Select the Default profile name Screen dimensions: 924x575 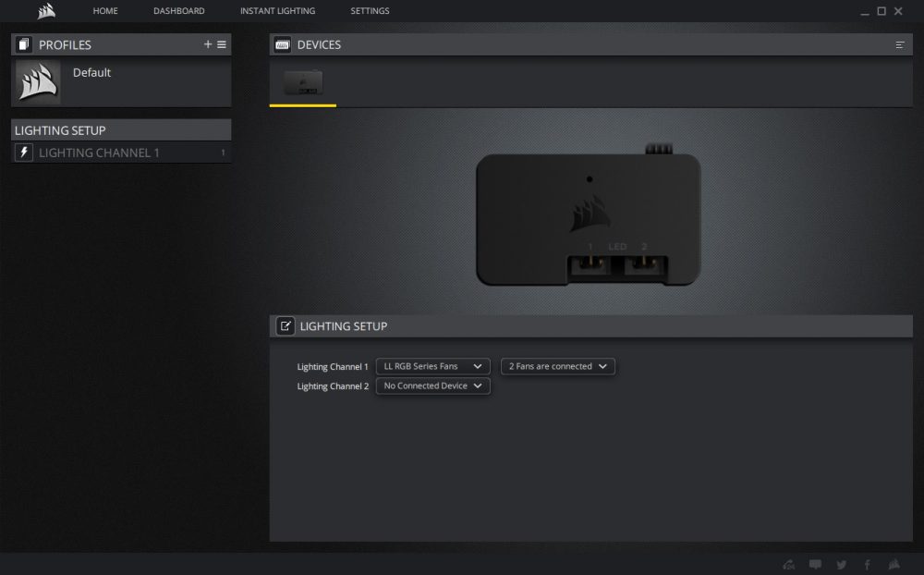pos(91,72)
